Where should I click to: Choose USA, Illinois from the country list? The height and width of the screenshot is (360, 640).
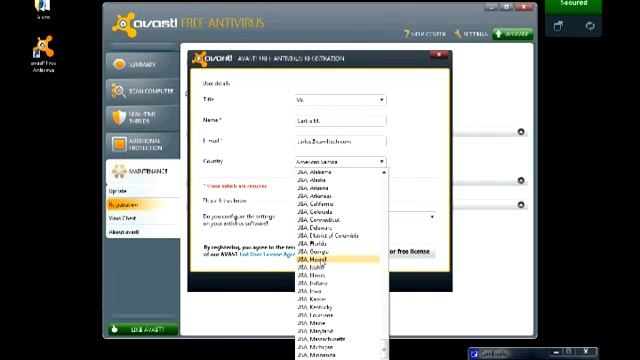(x=338, y=276)
